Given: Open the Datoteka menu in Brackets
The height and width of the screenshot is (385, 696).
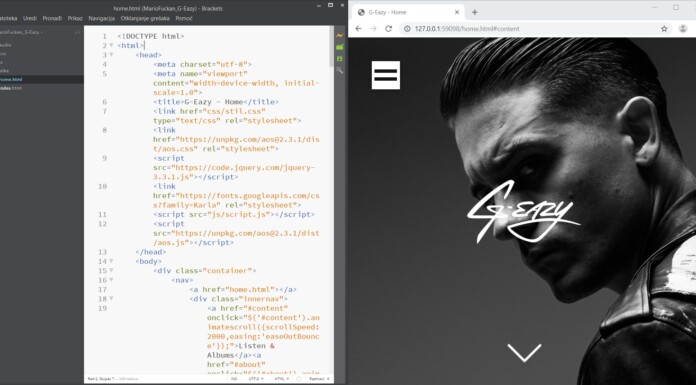Looking at the screenshot, I should (x=8, y=19).
